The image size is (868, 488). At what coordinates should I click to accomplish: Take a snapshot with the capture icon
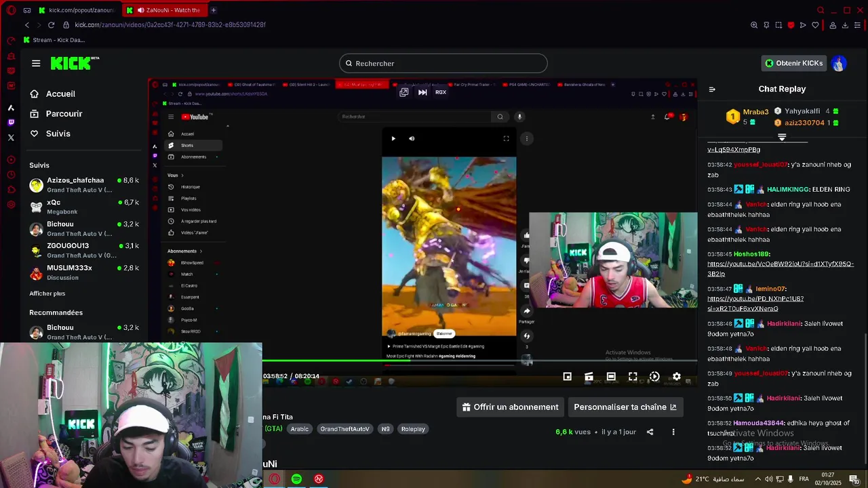[x=778, y=25]
